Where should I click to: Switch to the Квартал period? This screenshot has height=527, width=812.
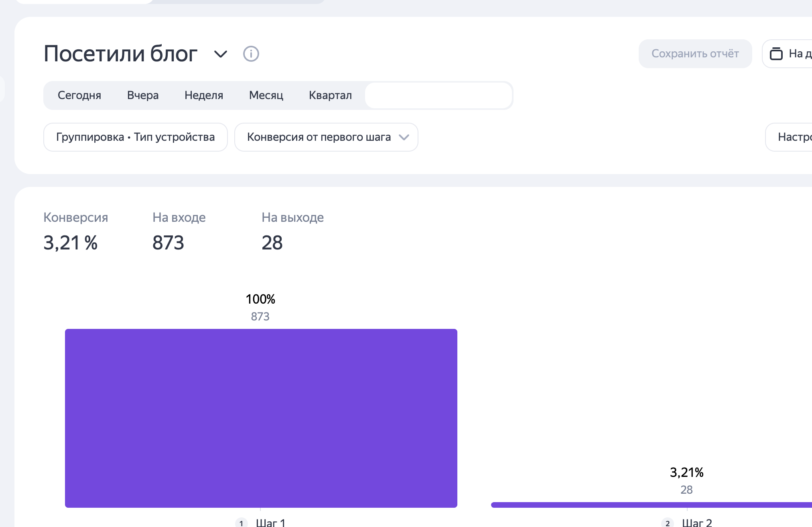pos(330,95)
